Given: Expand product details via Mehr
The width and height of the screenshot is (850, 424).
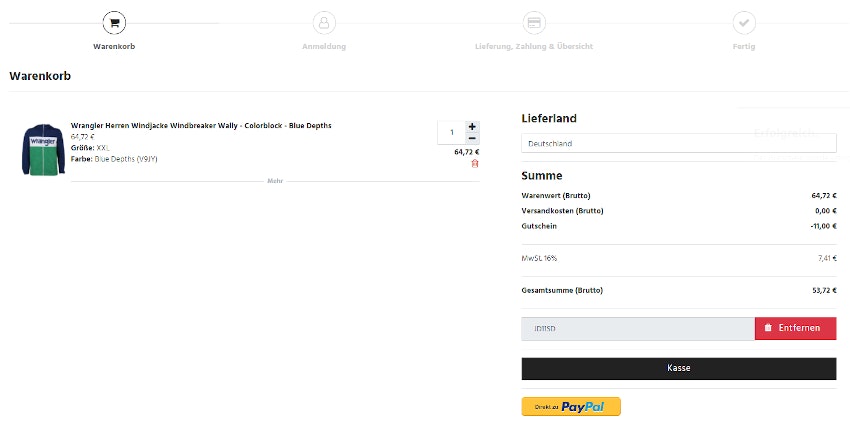Looking at the screenshot, I should [275, 182].
